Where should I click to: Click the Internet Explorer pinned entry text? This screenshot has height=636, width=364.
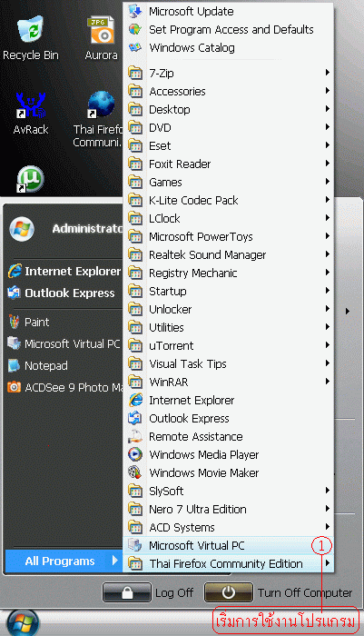[73, 271]
